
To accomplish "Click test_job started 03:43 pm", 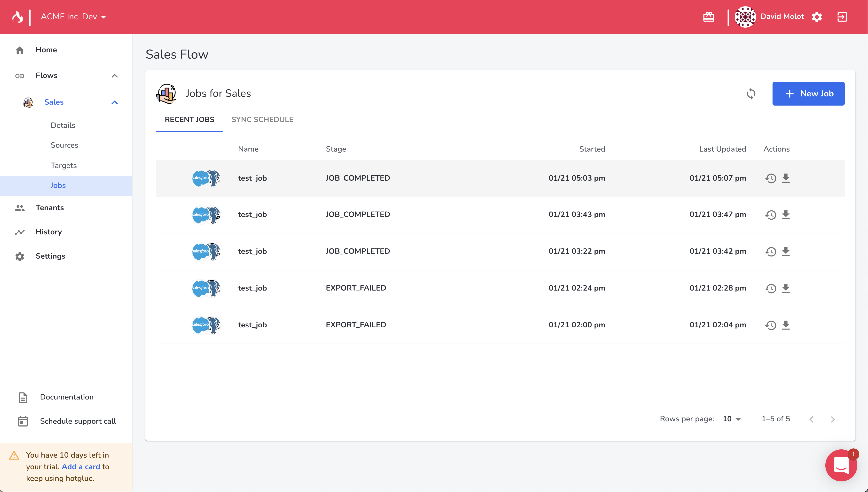I will [x=252, y=215].
